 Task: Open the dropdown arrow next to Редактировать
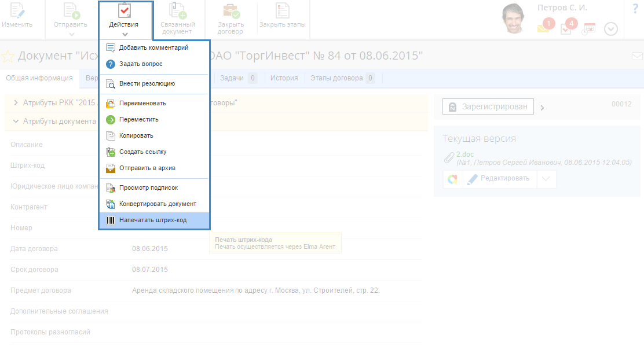[x=546, y=179]
